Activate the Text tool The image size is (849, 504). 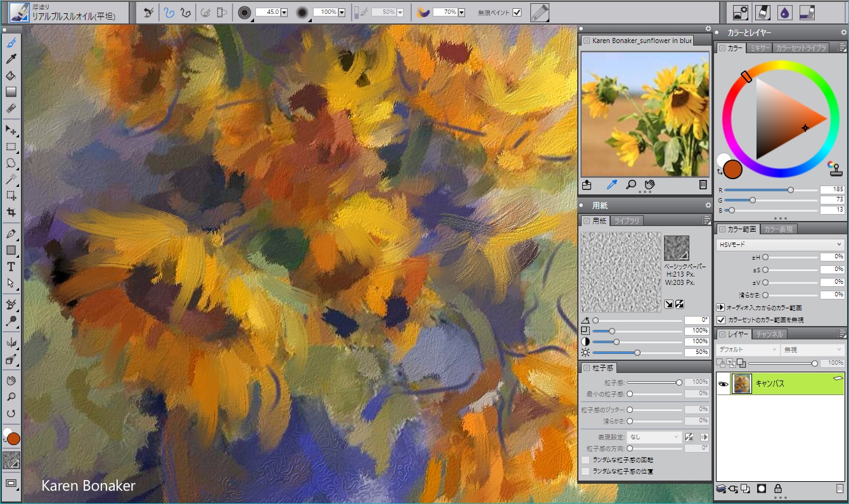click(11, 267)
